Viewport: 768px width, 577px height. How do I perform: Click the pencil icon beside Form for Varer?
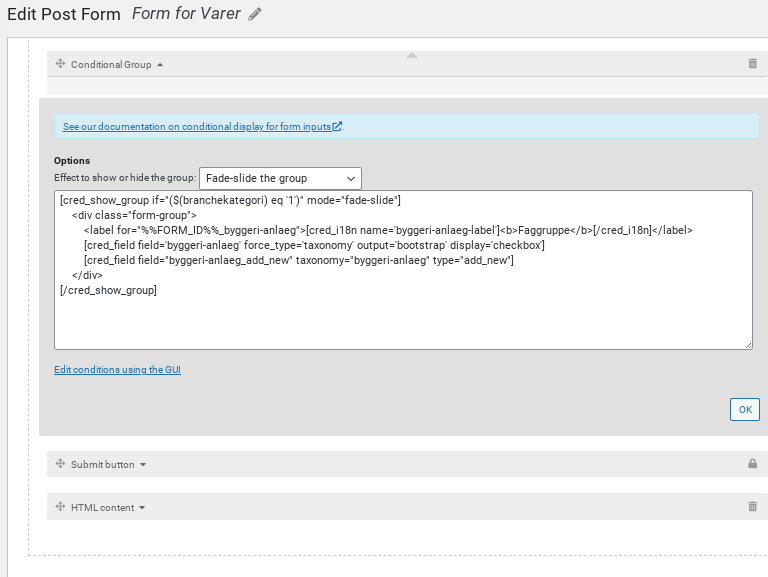coord(255,14)
